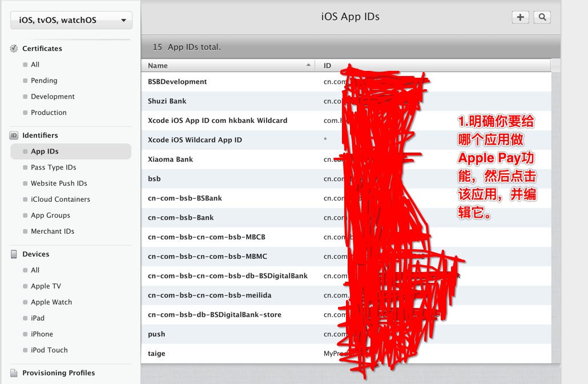Screen dimensions: 588x384
Task: Click the Provisioning Profiles document icon
Action: pyautogui.click(x=14, y=373)
